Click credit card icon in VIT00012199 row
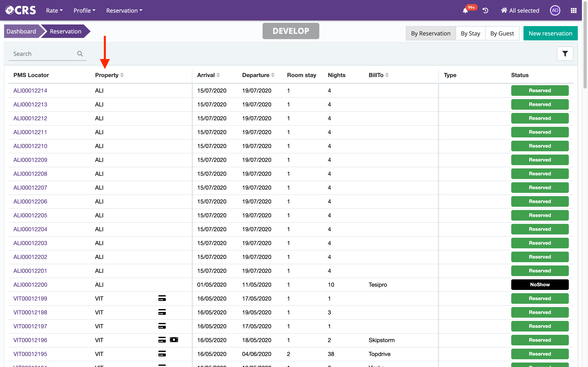 click(162, 298)
